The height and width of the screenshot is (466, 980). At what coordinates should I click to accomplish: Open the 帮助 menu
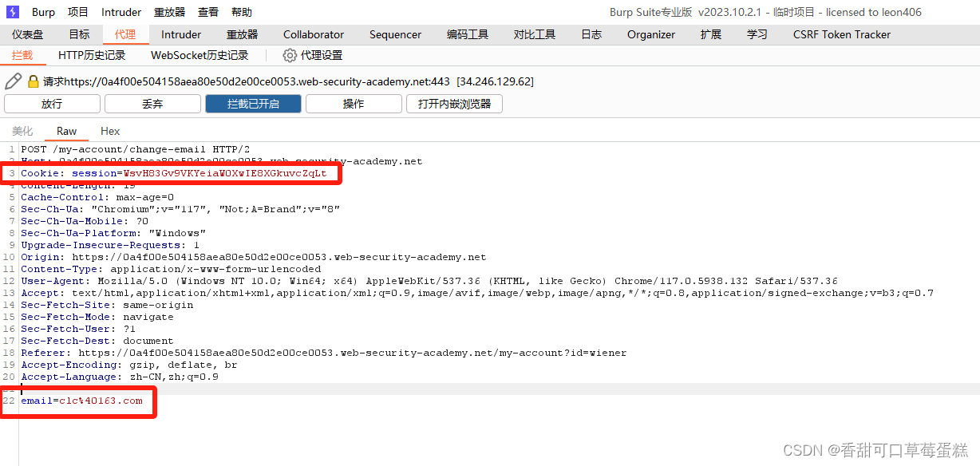coord(242,12)
